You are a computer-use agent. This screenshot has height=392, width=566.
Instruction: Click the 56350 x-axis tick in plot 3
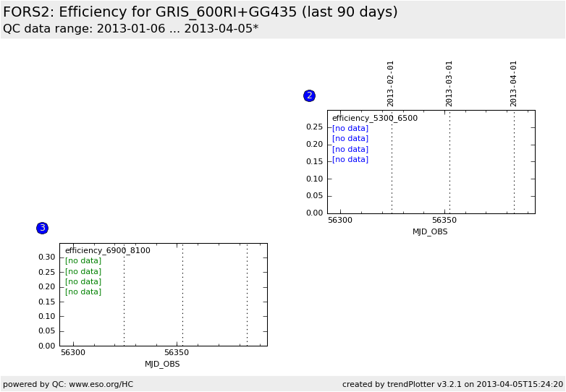(177, 352)
